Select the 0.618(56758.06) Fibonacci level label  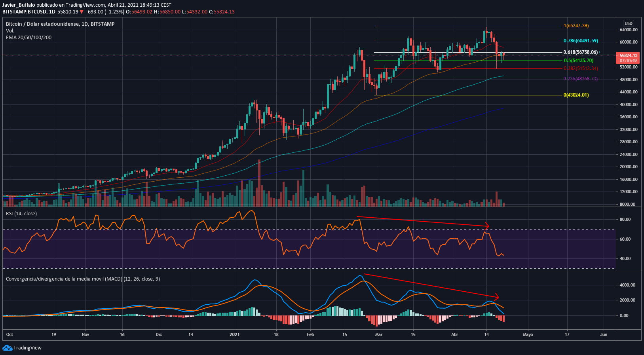(580, 52)
